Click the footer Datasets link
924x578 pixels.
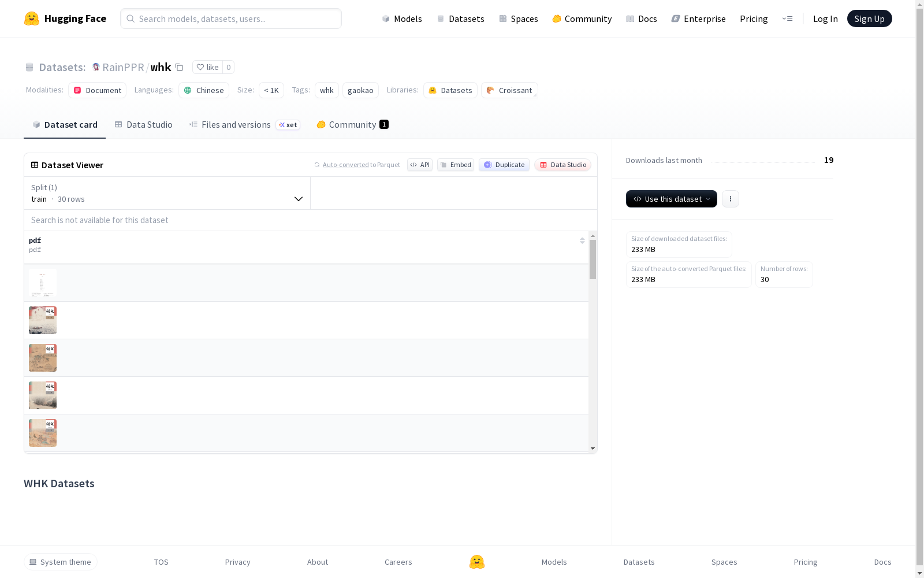[639, 562]
